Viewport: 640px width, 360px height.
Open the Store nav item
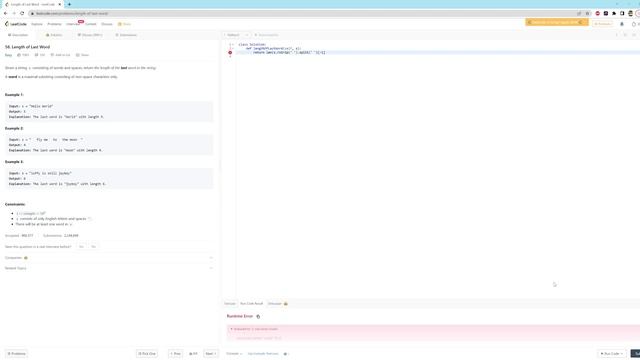pos(124,24)
